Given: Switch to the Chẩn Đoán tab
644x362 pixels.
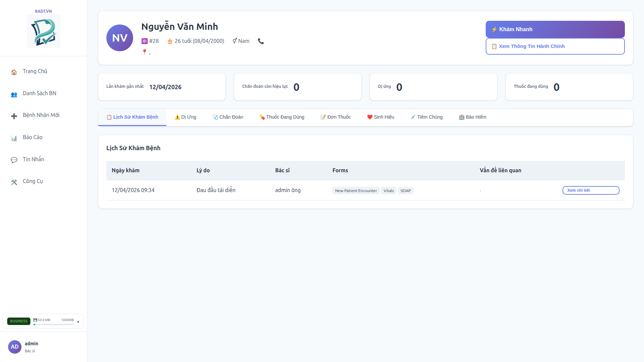Looking at the screenshot, I should pos(228,117).
